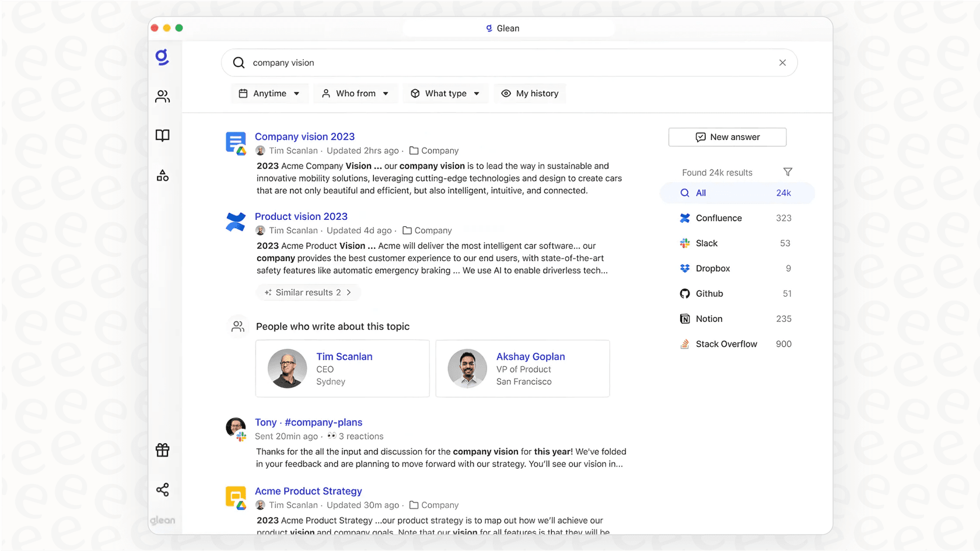Clear the search query with the X
This screenshot has width=980, height=551.
(x=782, y=62)
